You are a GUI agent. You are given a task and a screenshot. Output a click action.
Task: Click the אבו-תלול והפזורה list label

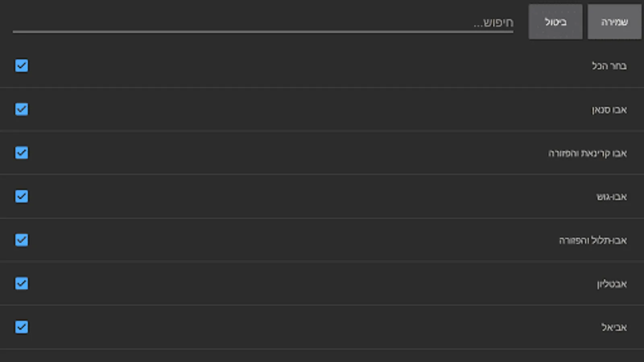click(x=592, y=241)
